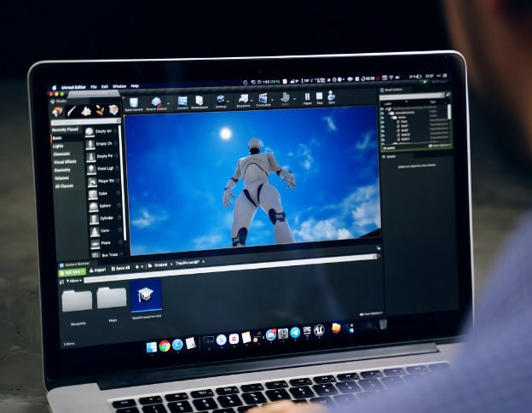Select the Plane placement item
Viewport: 532px width, 413px height.
(106, 243)
